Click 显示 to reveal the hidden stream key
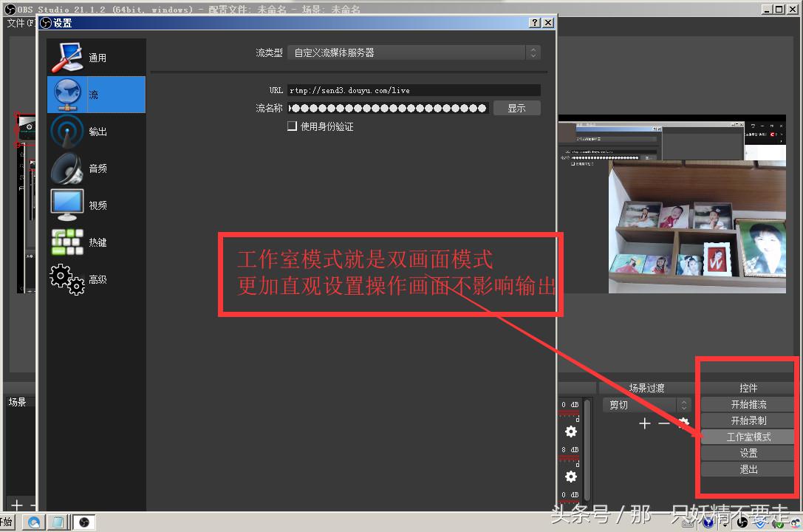 tap(516, 108)
